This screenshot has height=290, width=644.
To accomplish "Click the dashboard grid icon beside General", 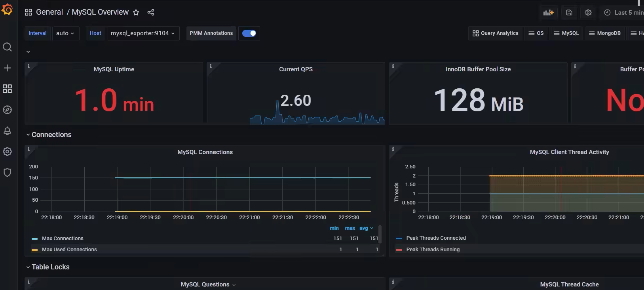I will (28, 12).
